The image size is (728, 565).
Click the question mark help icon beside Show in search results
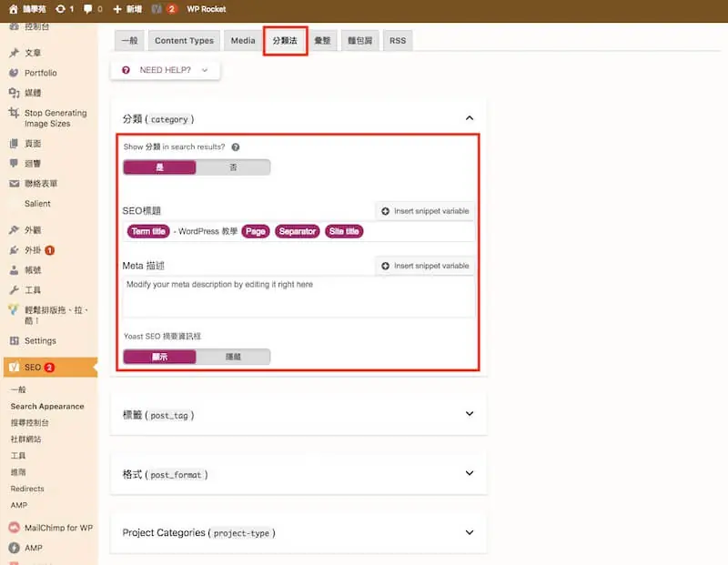pyautogui.click(x=236, y=147)
